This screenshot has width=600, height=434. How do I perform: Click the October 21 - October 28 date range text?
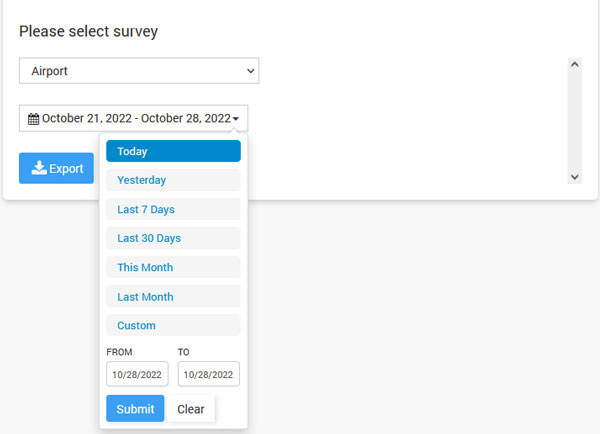point(136,118)
